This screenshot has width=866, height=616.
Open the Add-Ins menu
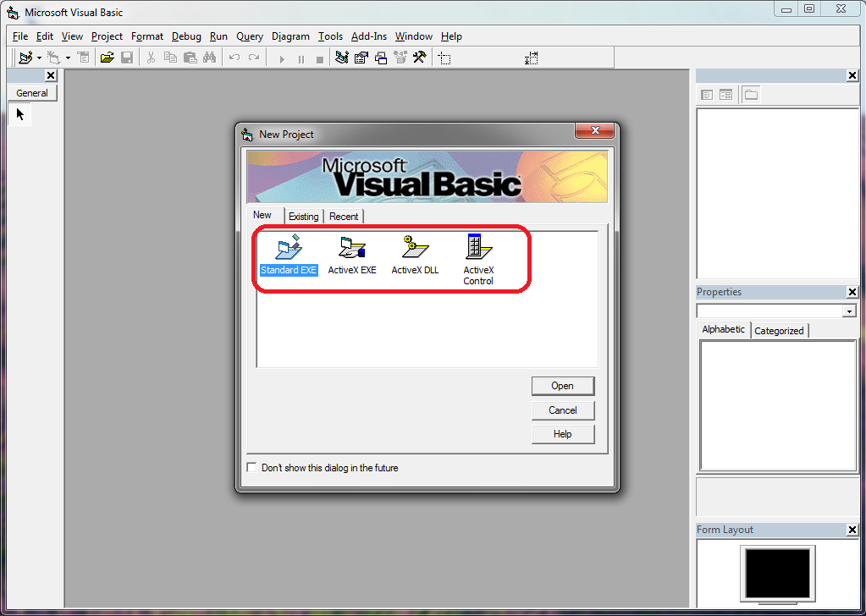369,36
